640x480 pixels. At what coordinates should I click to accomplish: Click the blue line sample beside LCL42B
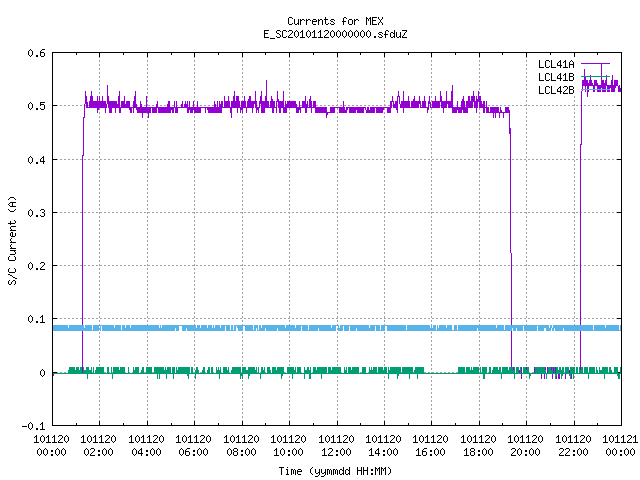coord(595,89)
